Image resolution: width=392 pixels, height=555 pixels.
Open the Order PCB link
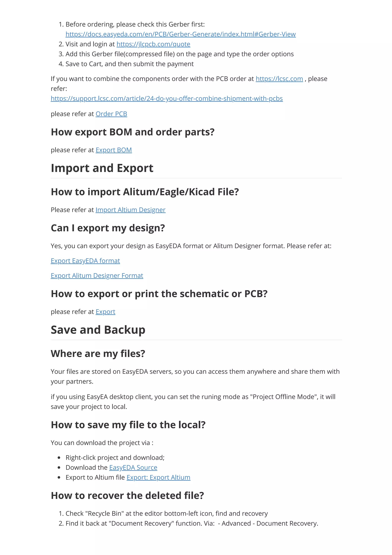point(111,114)
